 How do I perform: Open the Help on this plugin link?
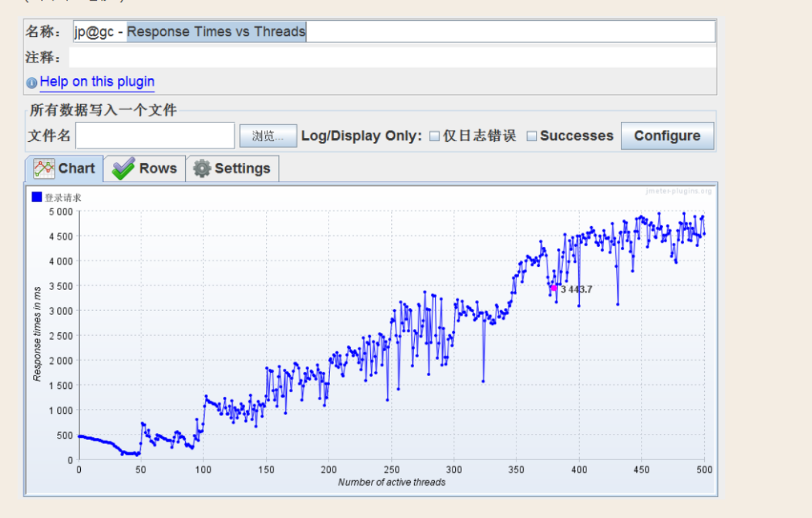[x=97, y=81]
